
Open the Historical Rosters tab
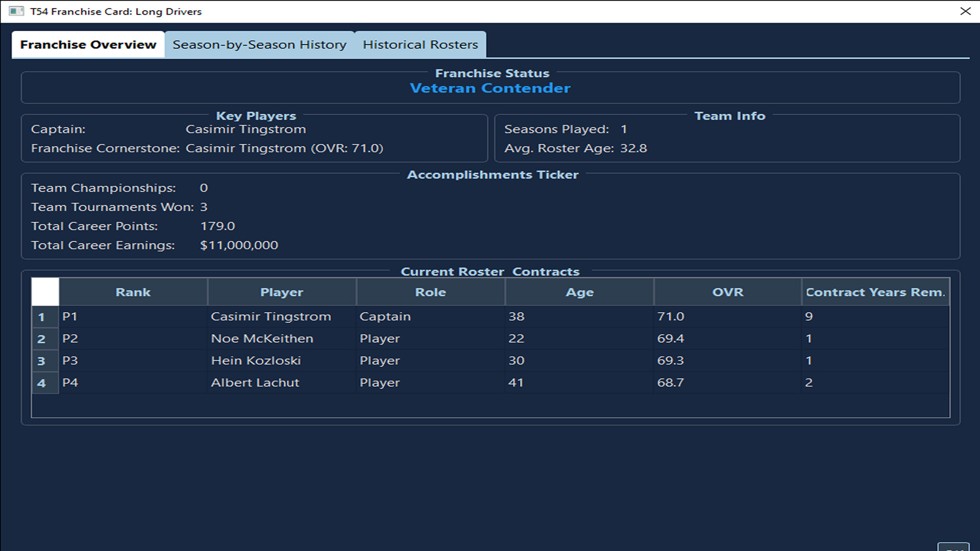tap(420, 44)
